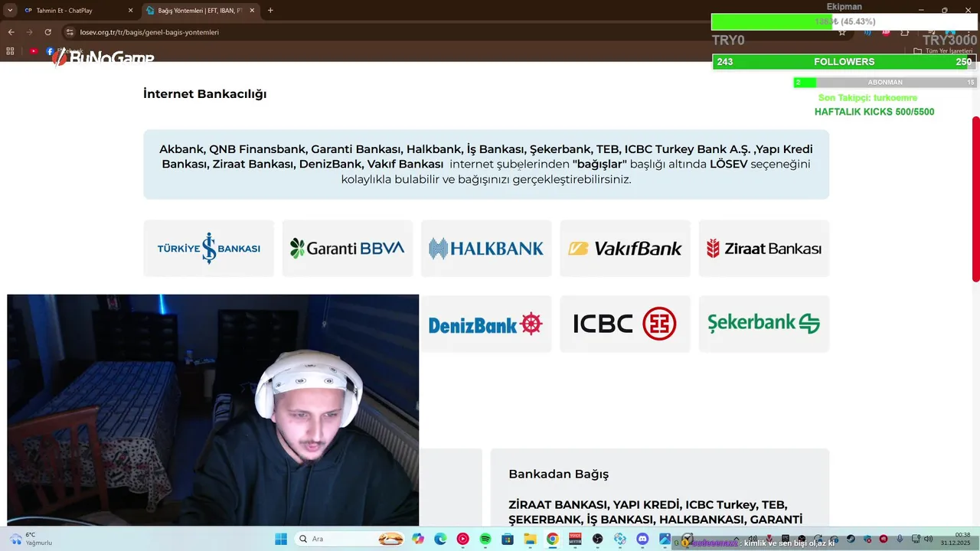Screen dimensions: 980x551
Task: Open Copilot from the taskbar
Action: click(418, 539)
